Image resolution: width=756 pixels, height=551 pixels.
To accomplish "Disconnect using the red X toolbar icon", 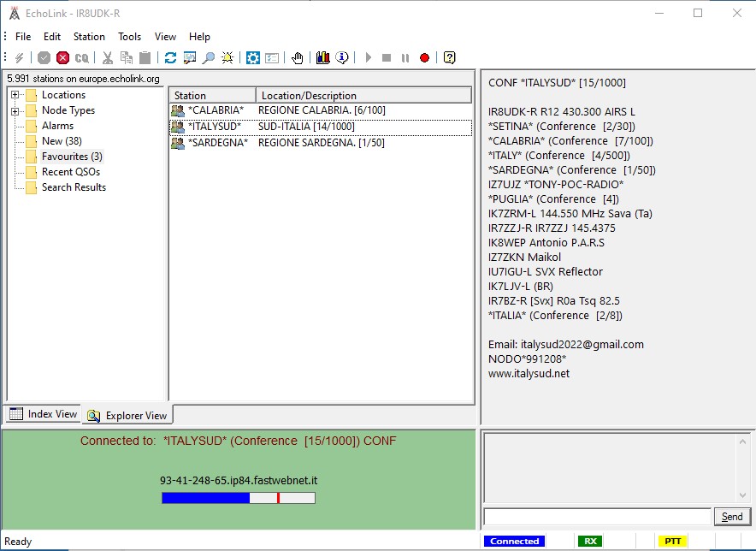I will (x=62, y=58).
